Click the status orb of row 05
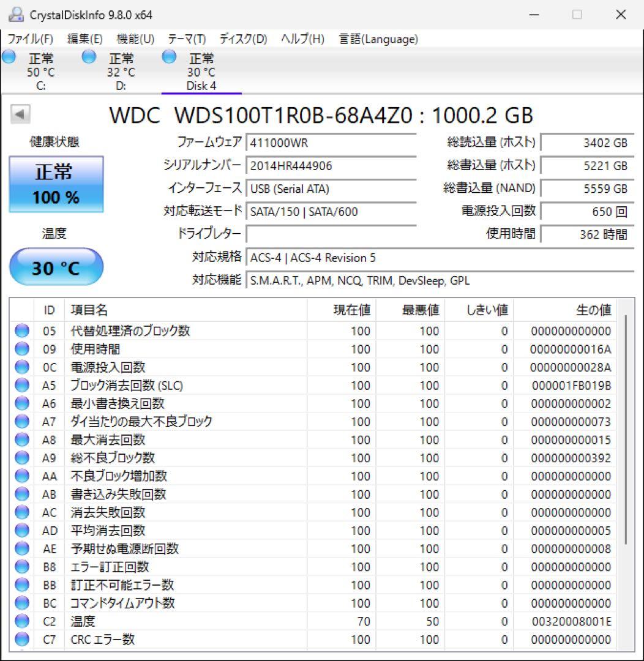This screenshot has width=644, height=661. tap(22, 331)
